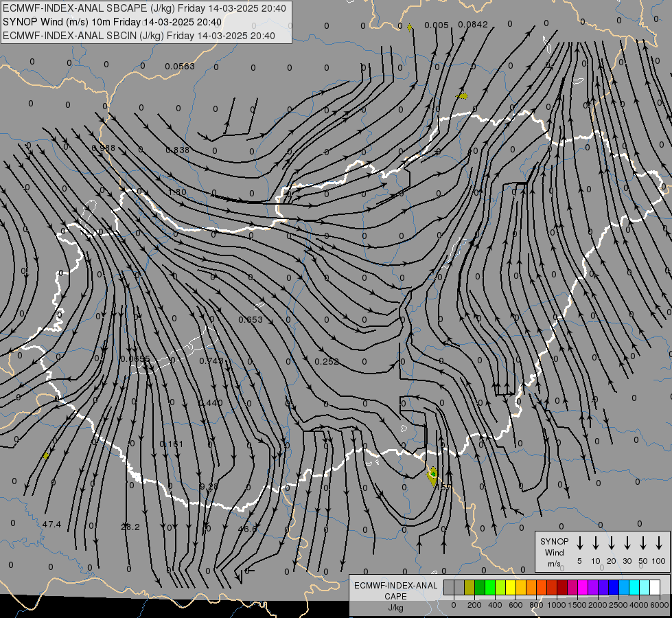This screenshot has width=672, height=618.
Task: Select the brick red swatch right of the 800 tick
Action: pyautogui.click(x=553, y=587)
